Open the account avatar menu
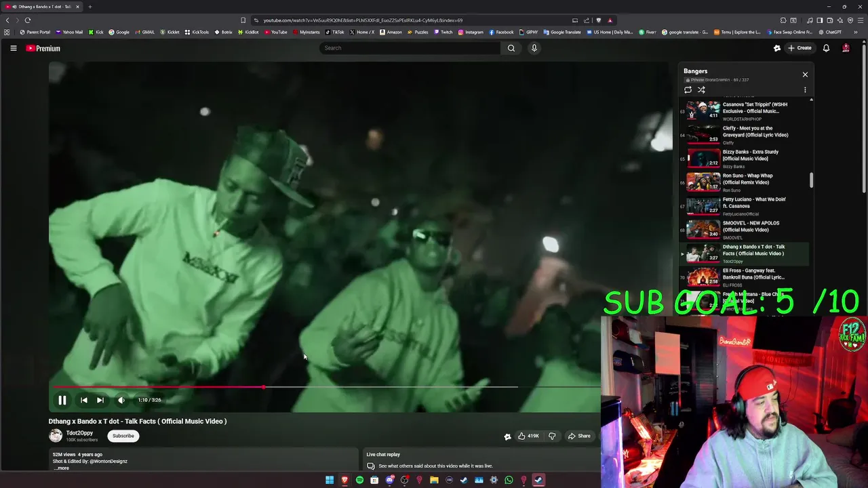868x488 pixels. [x=846, y=48]
